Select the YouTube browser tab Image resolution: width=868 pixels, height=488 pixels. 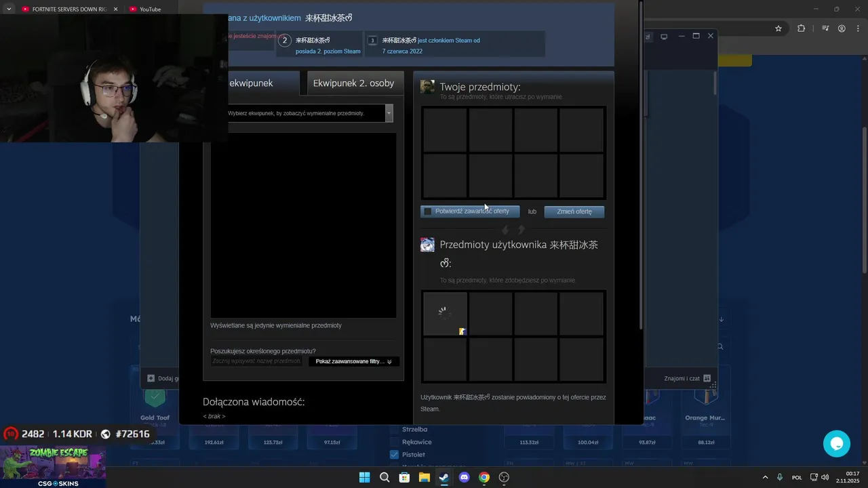(149, 9)
